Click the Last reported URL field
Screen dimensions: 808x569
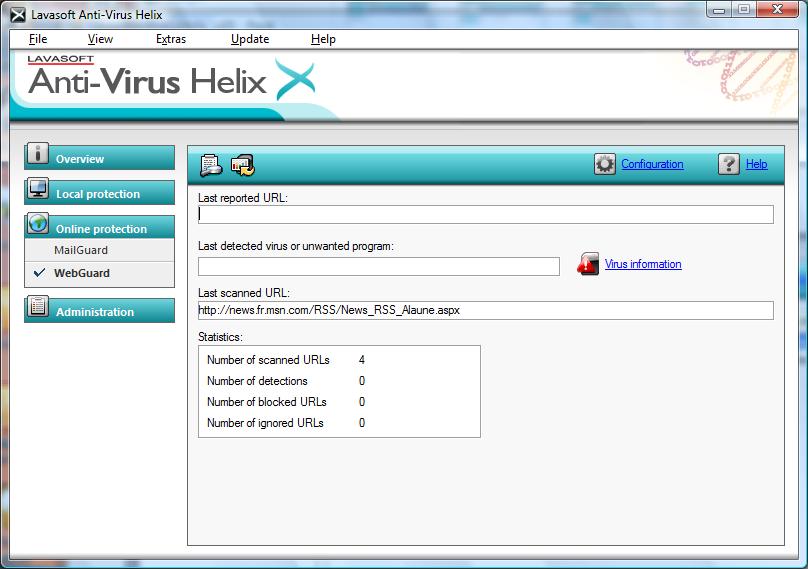[x=485, y=214]
